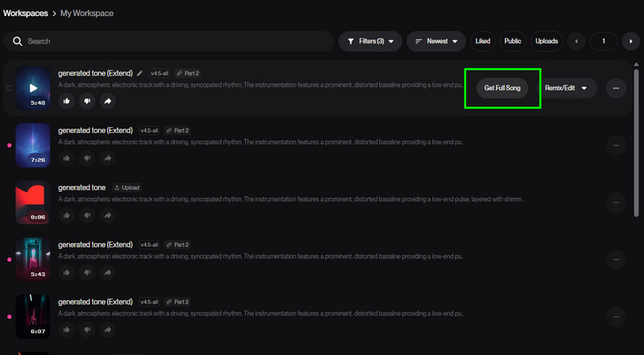Navigate to Workspaces breadcrumb

pyautogui.click(x=25, y=13)
